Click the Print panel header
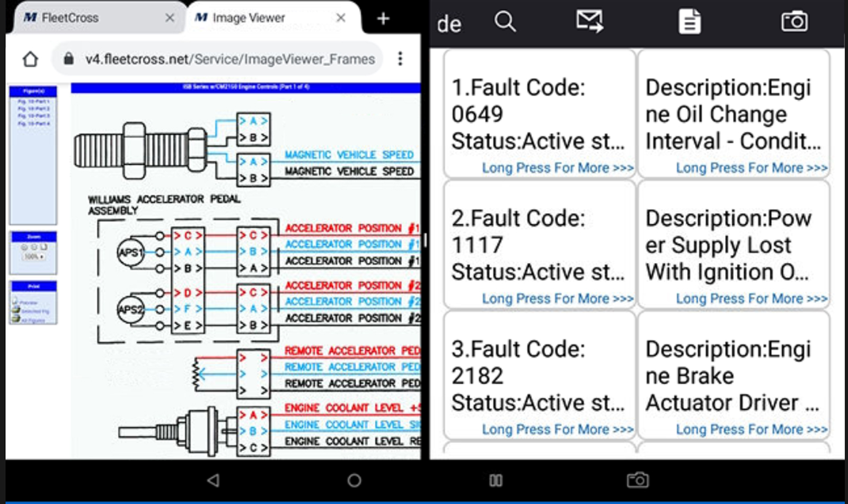Viewport: 848px width, 504px height. (x=33, y=286)
